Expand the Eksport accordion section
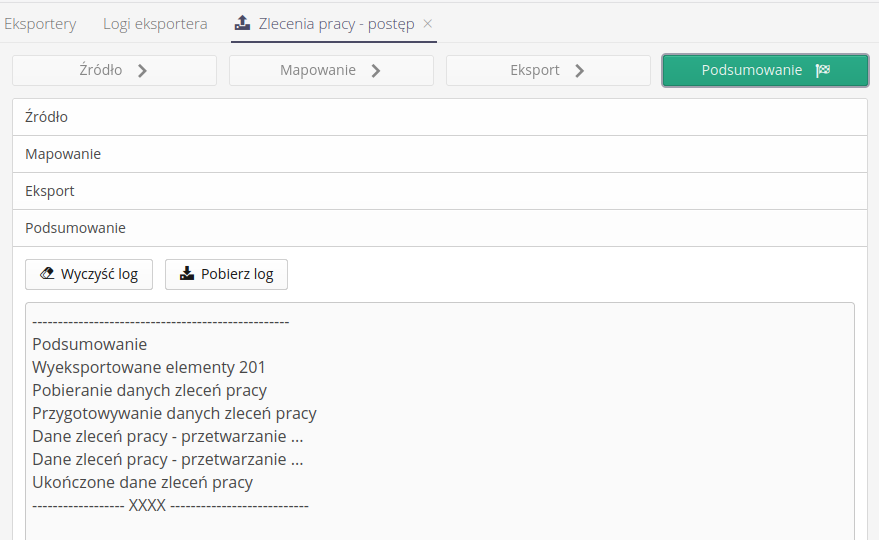The width and height of the screenshot is (879, 540). click(x=439, y=191)
